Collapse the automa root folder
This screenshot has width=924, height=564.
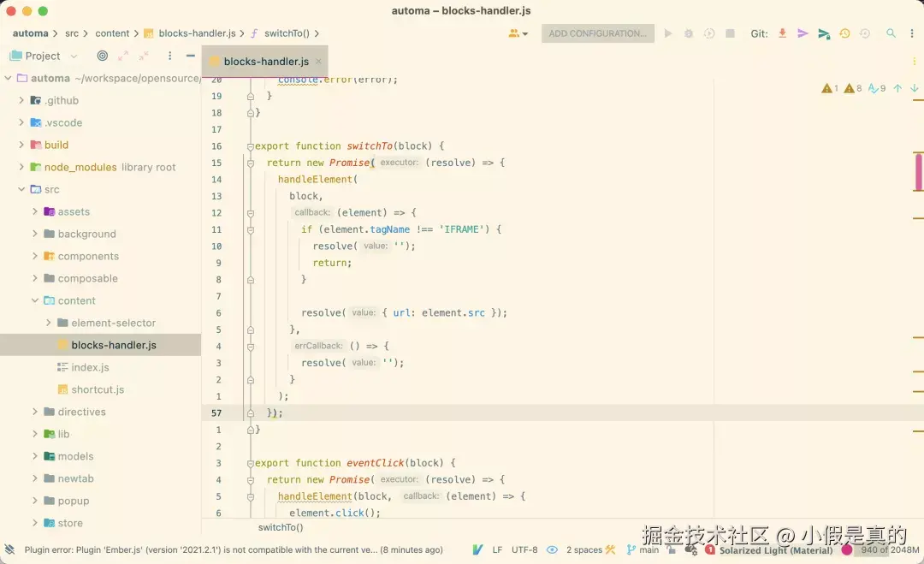pos(8,78)
